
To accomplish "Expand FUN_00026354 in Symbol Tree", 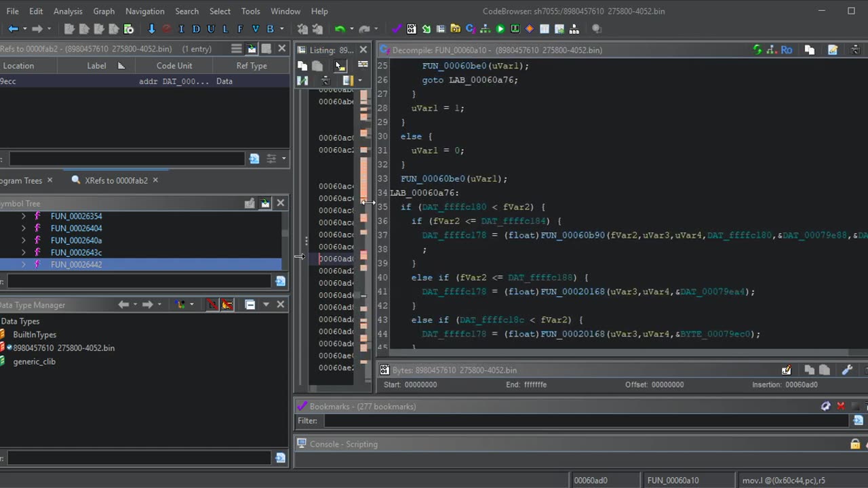I will coord(24,216).
